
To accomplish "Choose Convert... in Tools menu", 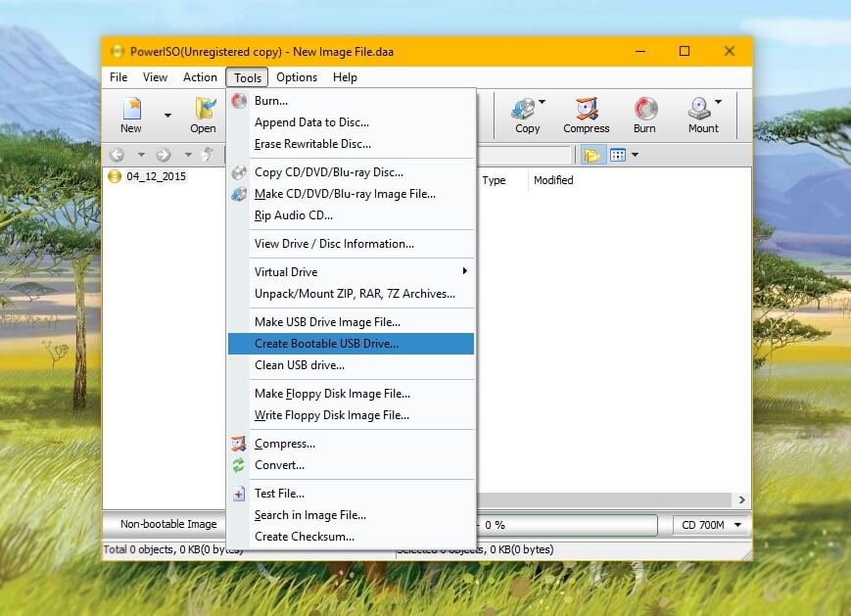I will coord(351,465).
